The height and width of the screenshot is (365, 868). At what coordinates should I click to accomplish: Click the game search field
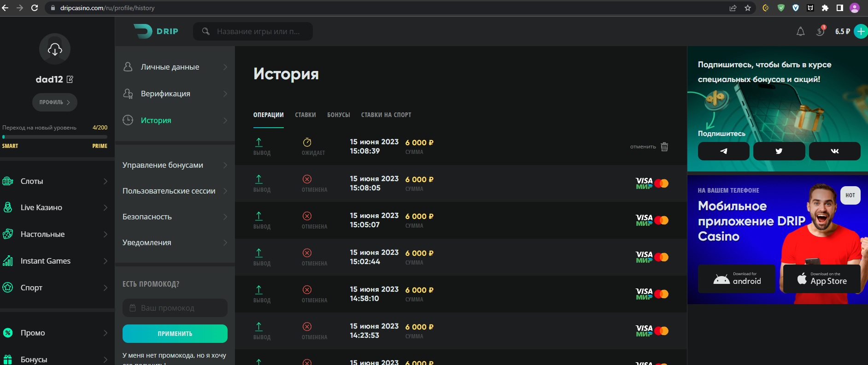pyautogui.click(x=253, y=31)
